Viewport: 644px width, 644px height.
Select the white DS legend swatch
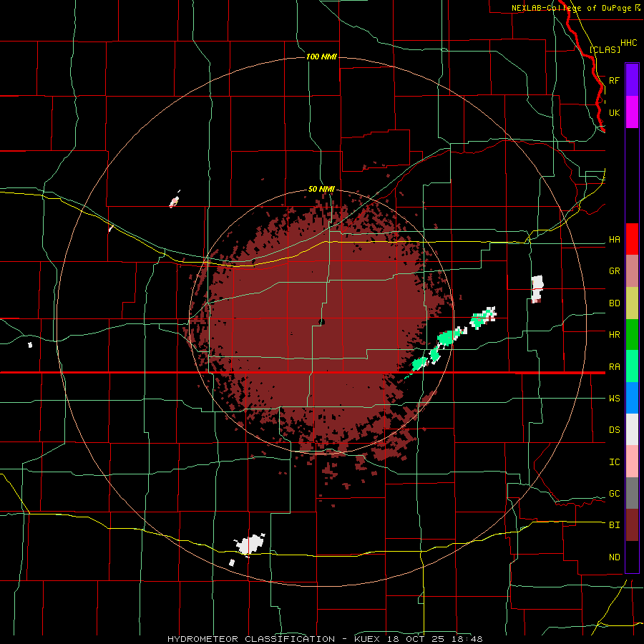(x=632, y=429)
